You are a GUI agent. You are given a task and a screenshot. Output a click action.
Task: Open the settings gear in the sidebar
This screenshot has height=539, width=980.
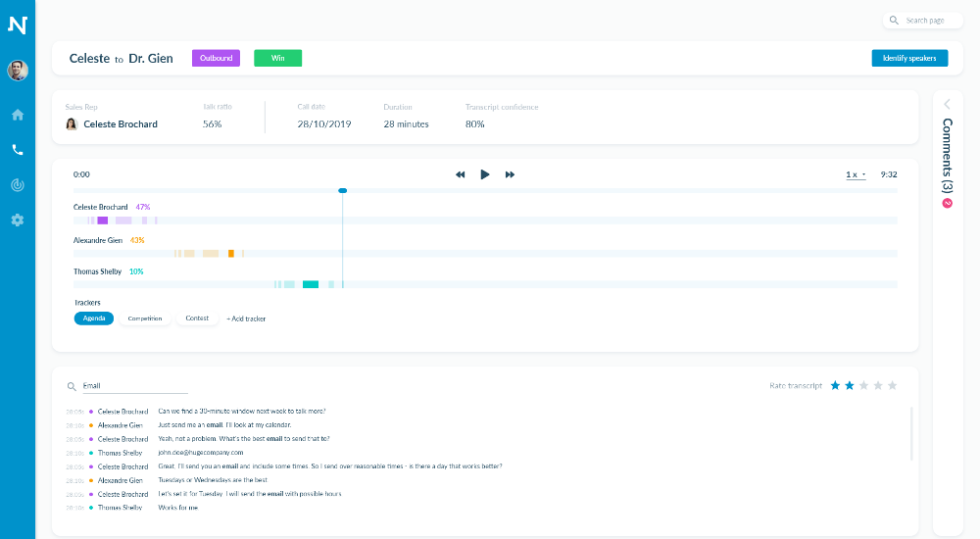18,220
